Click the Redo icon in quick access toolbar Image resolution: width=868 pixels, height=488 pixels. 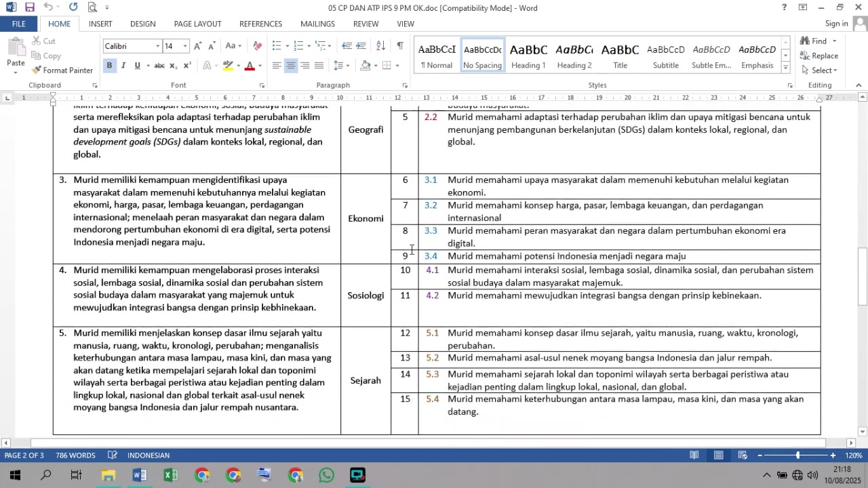[x=73, y=7]
